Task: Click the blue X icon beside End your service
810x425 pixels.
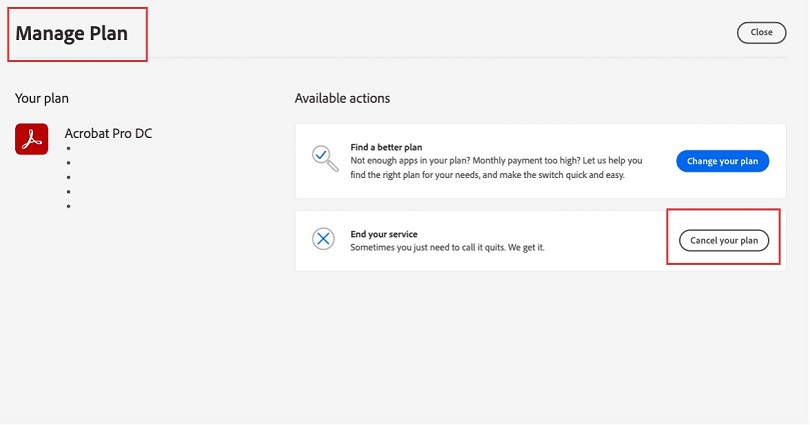Action: point(323,239)
